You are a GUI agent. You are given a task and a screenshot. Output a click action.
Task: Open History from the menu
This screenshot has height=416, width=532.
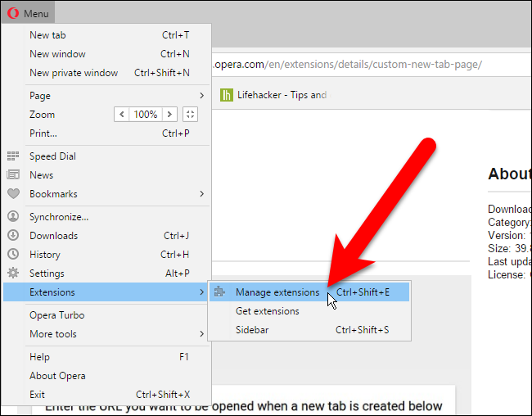[x=109, y=255]
